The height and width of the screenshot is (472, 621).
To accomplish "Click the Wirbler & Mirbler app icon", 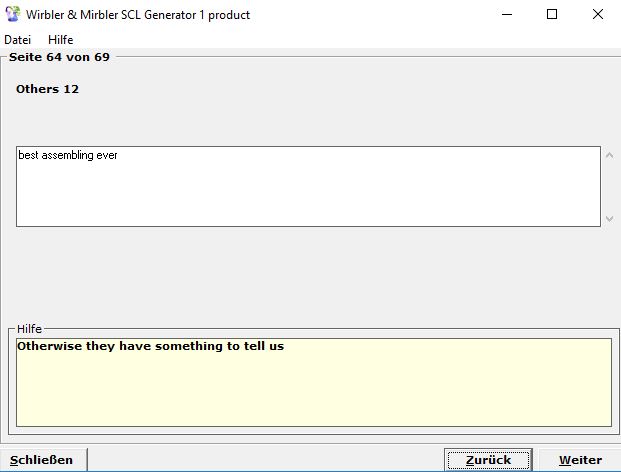I will [12, 15].
